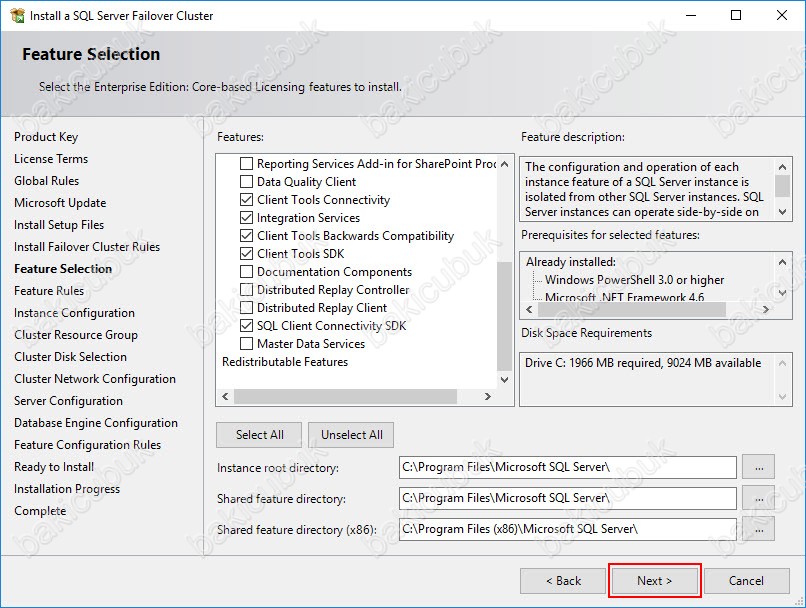Click the Ready to Install step
The width and height of the screenshot is (806, 608).
pyautogui.click(x=54, y=467)
